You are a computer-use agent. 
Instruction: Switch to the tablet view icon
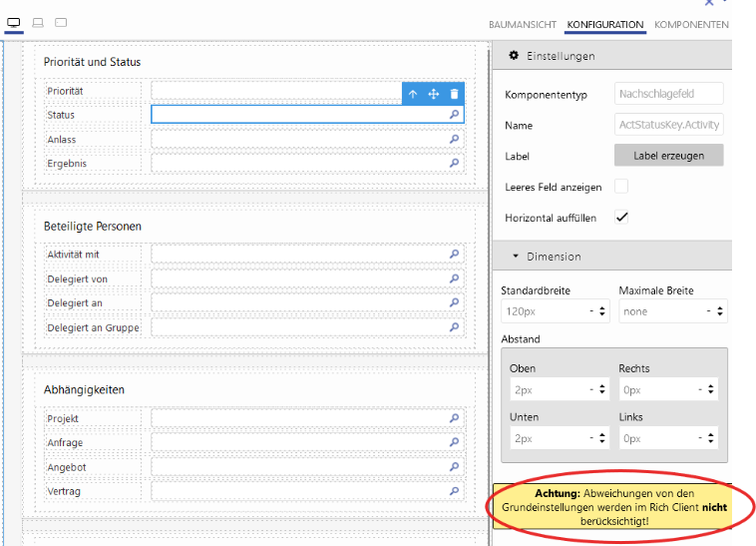pyautogui.click(x=61, y=22)
